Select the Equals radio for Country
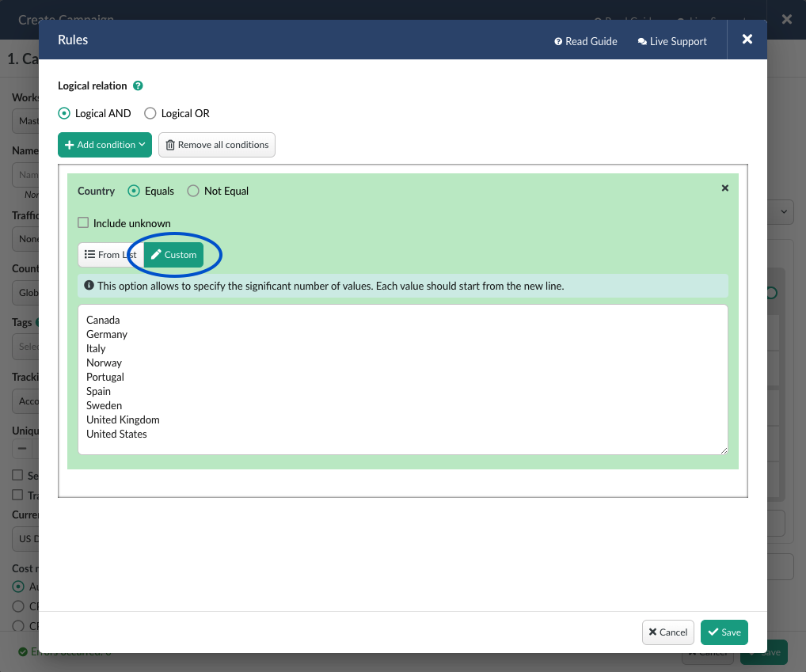The width and height of the screenshot is (806, 672). click(134, 191)
